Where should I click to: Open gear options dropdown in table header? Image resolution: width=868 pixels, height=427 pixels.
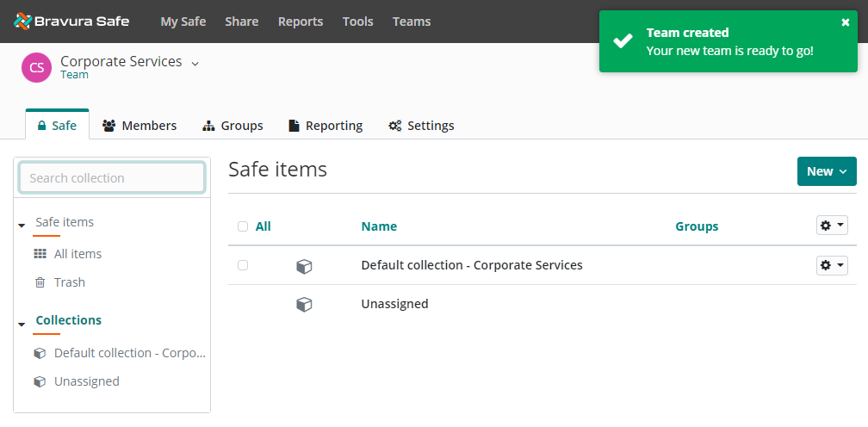point(832,225)
